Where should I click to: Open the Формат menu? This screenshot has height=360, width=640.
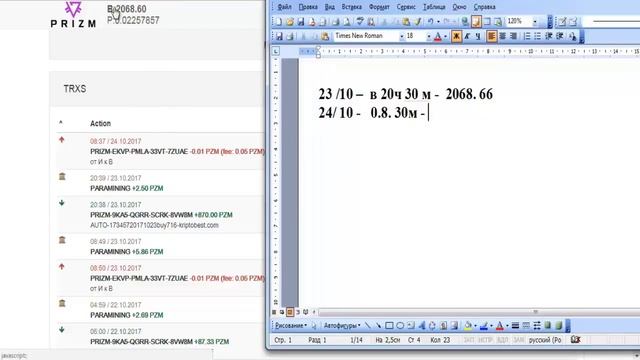[379, 7]
